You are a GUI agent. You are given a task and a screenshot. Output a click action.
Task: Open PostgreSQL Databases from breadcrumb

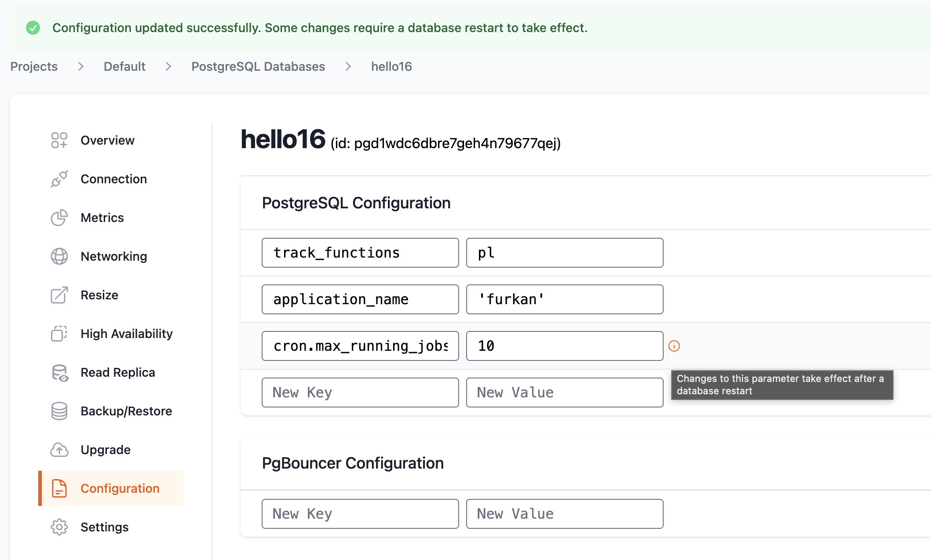[x=258, y=66]
